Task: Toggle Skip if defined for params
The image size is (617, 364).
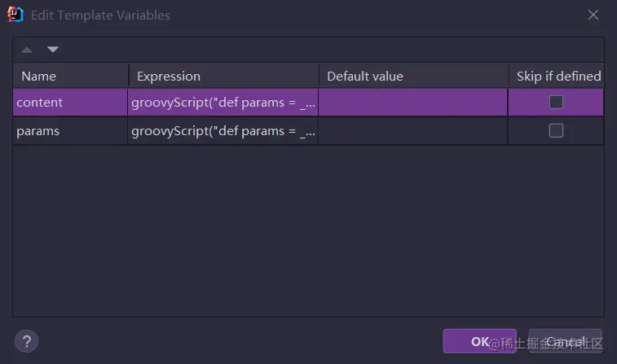Action: [556, 130]
